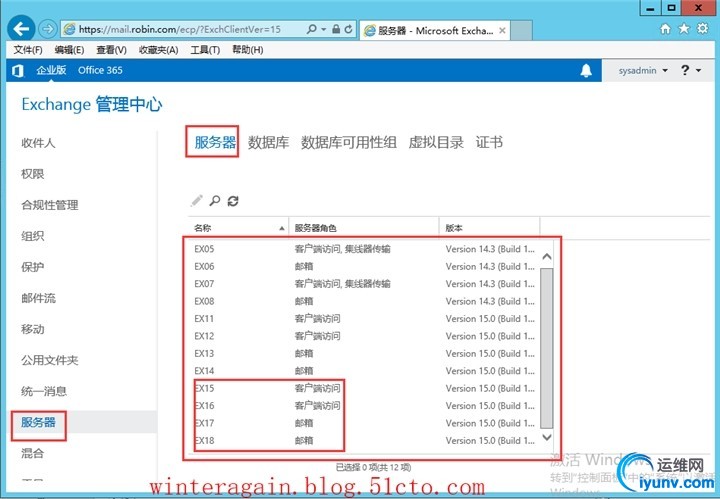Sort by 版本 column header
The width and height of the screenshot is (720, 499).
tap(489, 228)
